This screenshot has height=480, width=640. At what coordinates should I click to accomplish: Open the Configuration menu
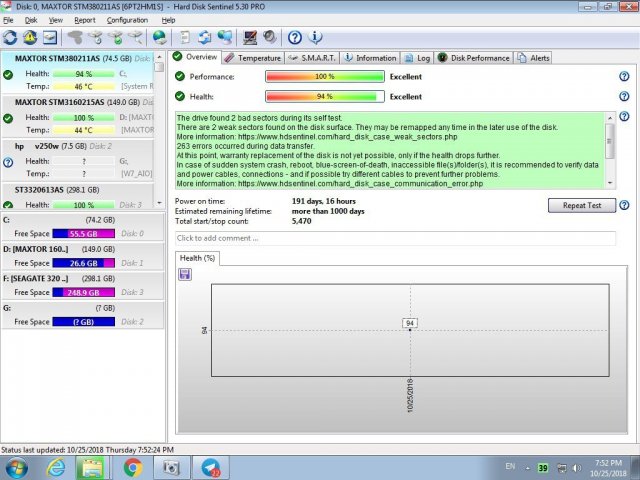(127, 19)
